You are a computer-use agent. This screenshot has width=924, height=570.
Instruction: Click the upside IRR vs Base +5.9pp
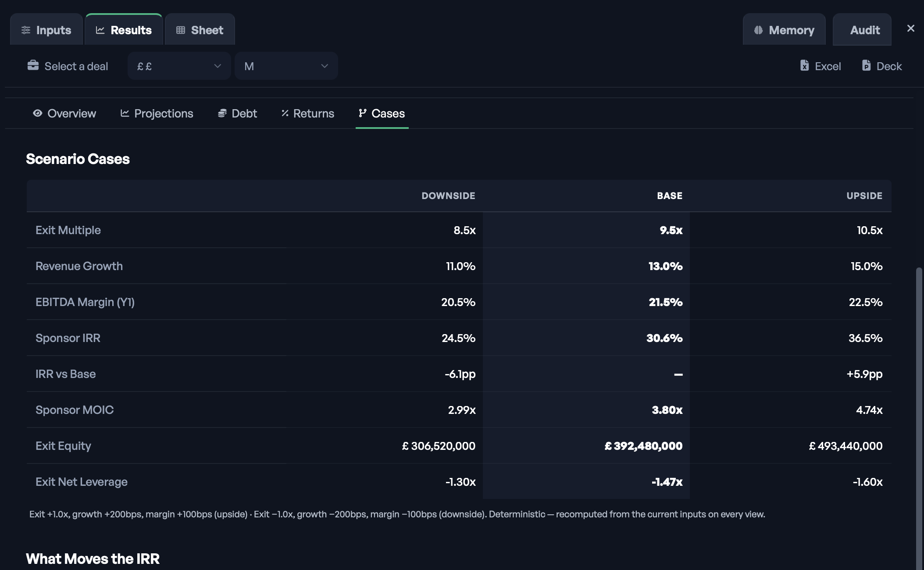[864, 374]
